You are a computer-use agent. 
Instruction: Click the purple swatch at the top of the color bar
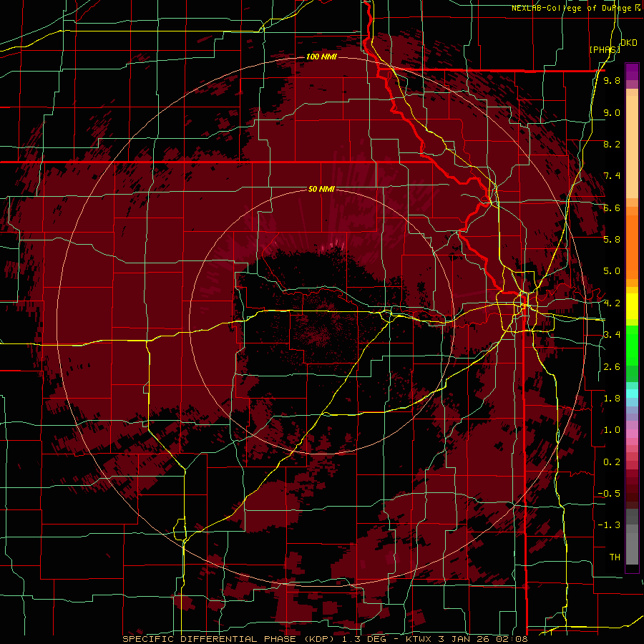click(x=632, y=72)
